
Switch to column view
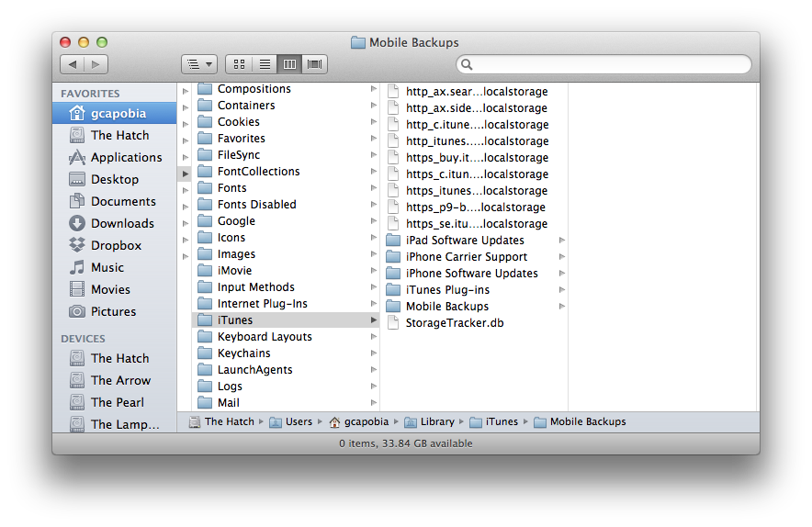[289, 64]
